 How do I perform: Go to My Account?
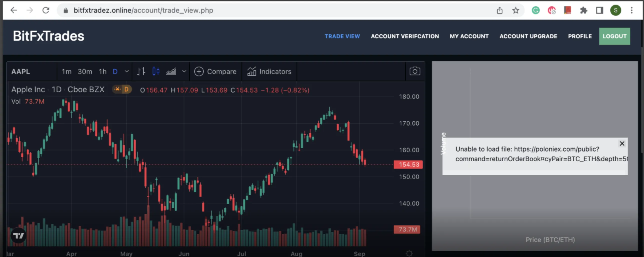point(469,36)
